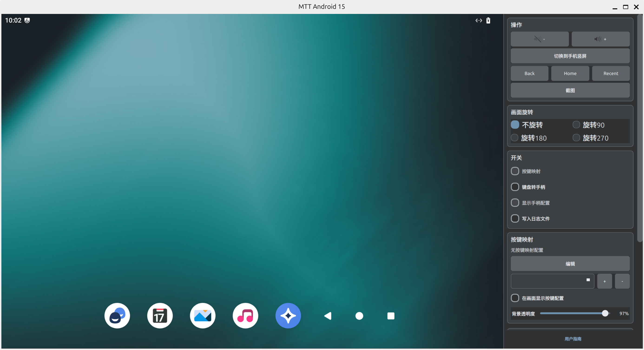Click the Back button in panel
The height and width of the screenshot is (350, 644).
pyautogui.click(x=529, y=73)
